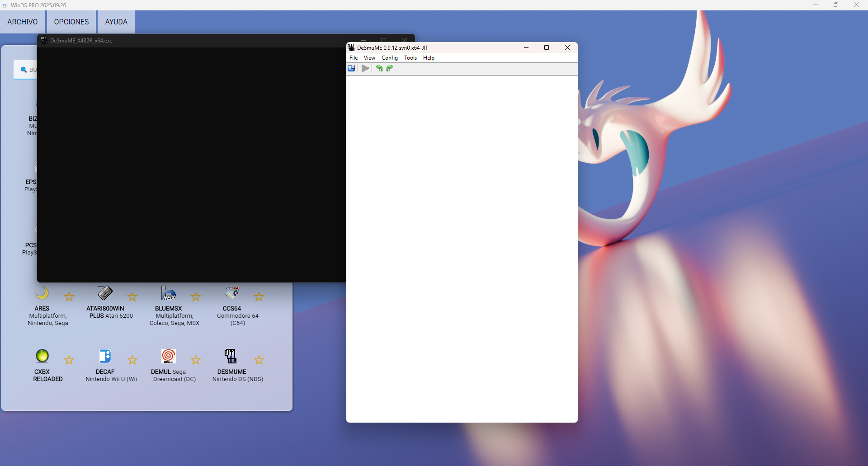Launch the DESMUME Nintendo DS emulator icon
The height and width of the screenshot is (466, 868).
231,356
